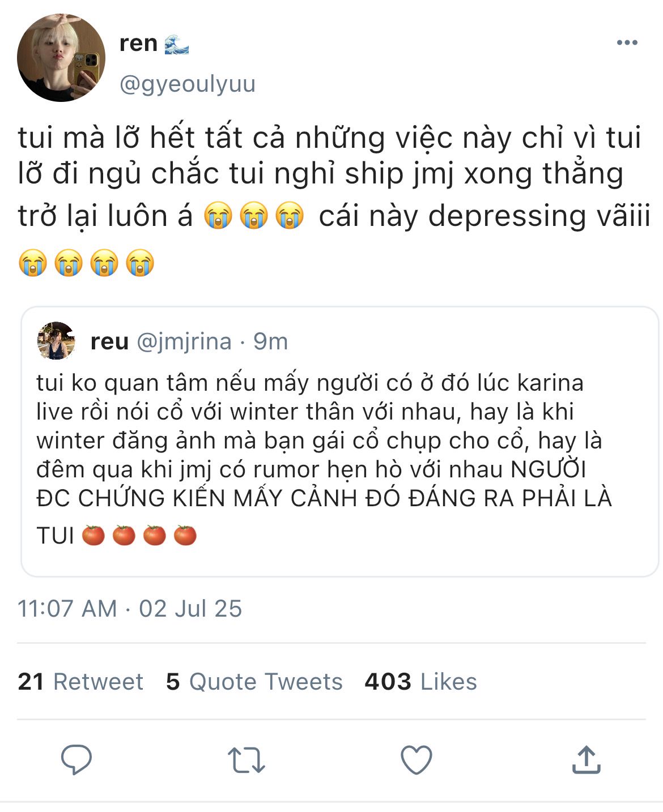The height and width of the screenshot is (812, 663).
Task: Open the share upload icon
Action: tap(586, 759)
